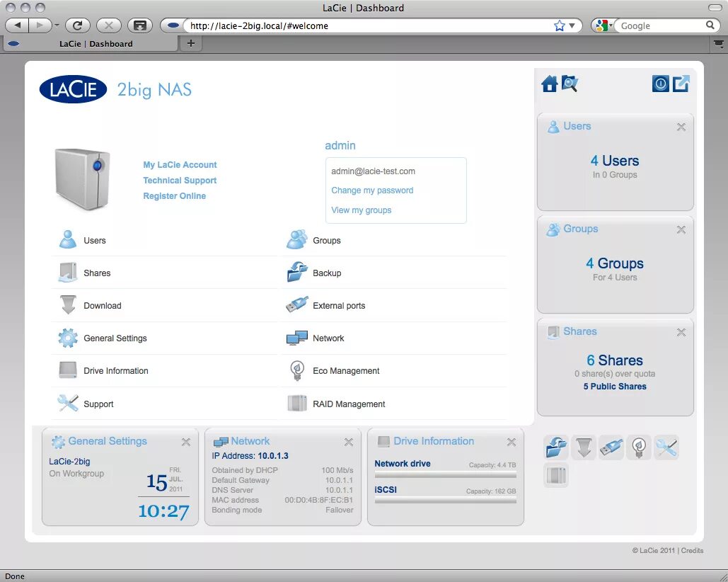Open the Support tools icon

68,403
